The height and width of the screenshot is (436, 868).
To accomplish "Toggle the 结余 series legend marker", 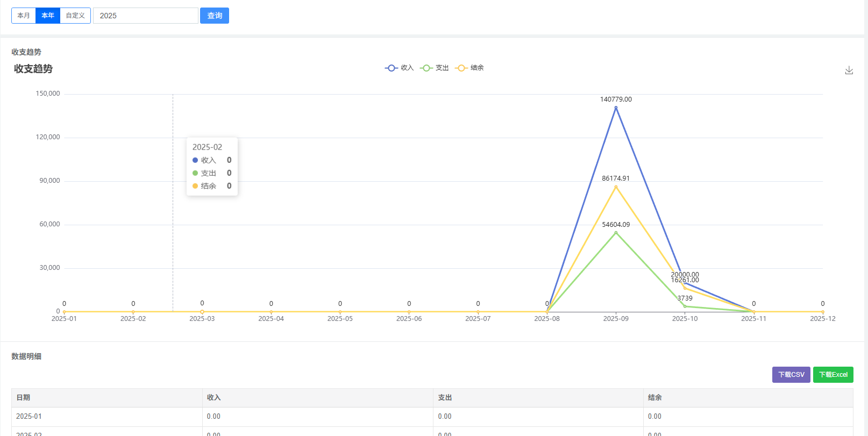I will click(461, 68).
